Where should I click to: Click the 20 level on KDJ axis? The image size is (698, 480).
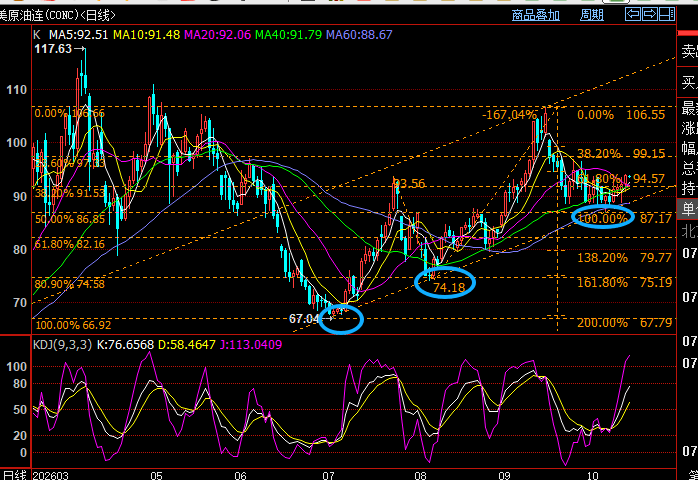click(x=20, y=436)
